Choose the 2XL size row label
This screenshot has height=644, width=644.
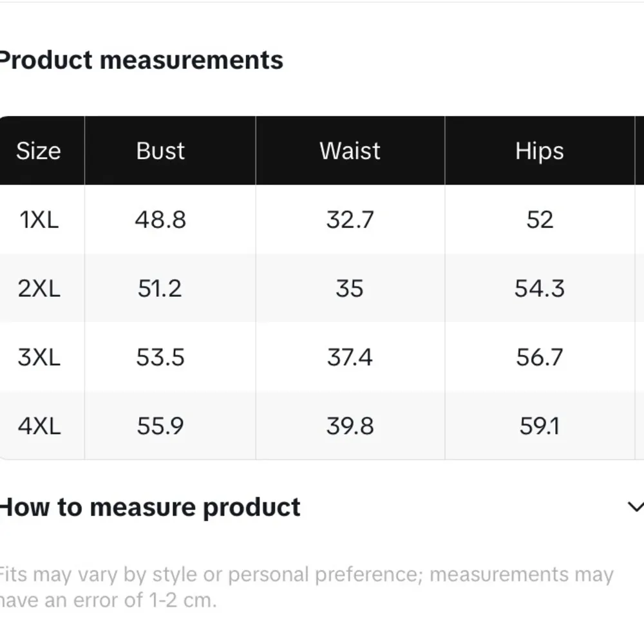[39, 289]
